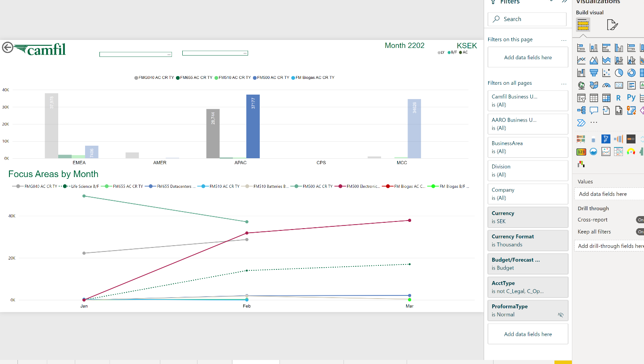
Task: Open the decomposition tree visual
Action: [x=581, y=110]
